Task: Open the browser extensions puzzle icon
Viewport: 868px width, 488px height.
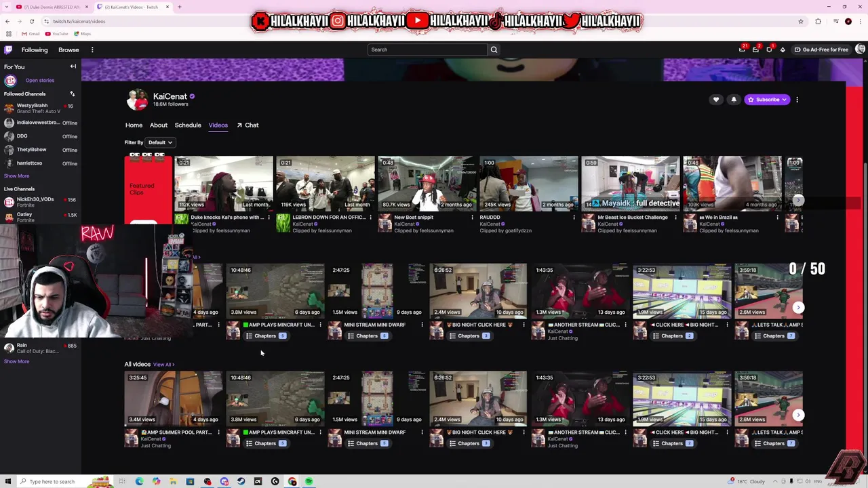Action: point(818,21)
